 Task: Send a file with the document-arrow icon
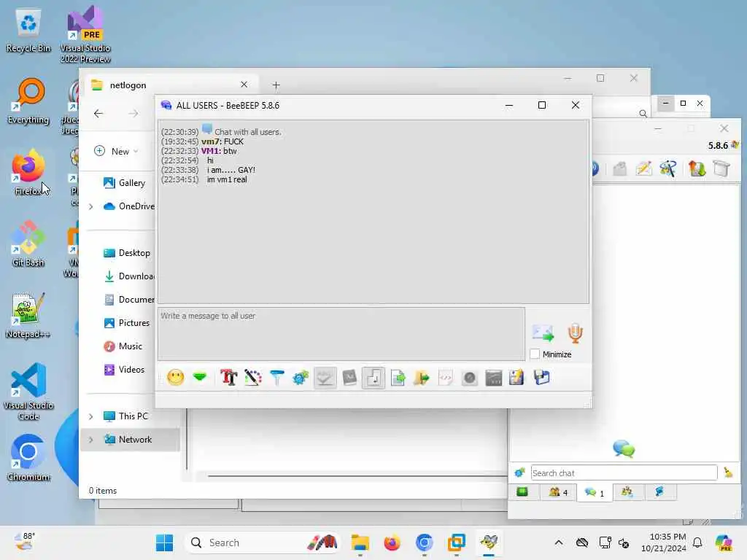coord(398,378)
